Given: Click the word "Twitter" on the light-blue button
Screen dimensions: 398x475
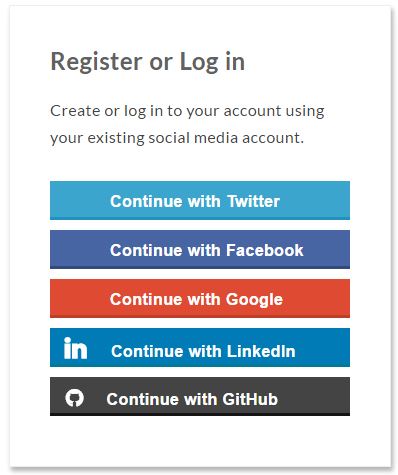Looking at the screenshot, I should [253, 201].
